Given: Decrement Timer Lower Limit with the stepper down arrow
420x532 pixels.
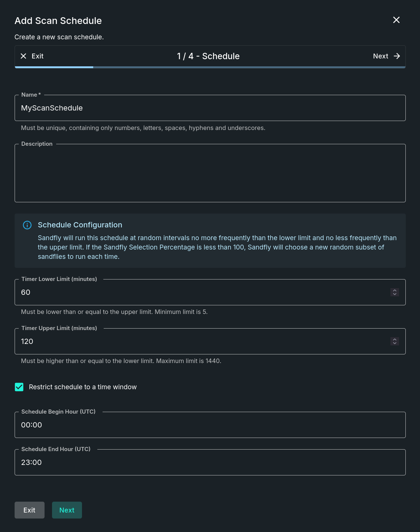Looking at the screenshot, I should coord(395,294).
